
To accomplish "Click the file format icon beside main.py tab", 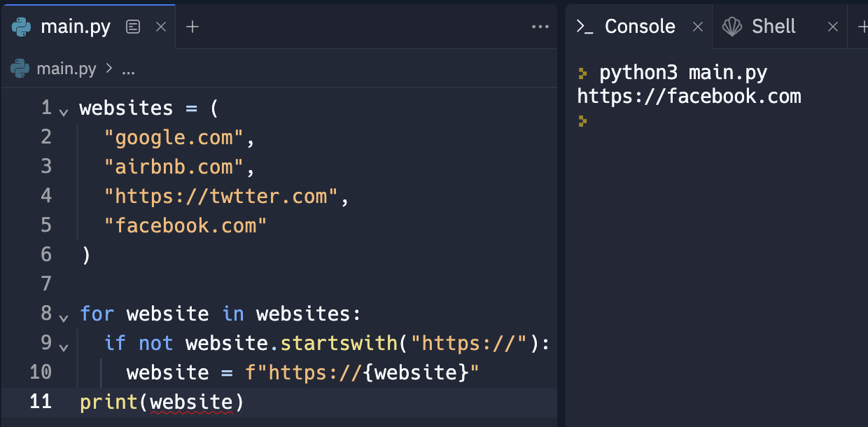I will pos(133,27).
